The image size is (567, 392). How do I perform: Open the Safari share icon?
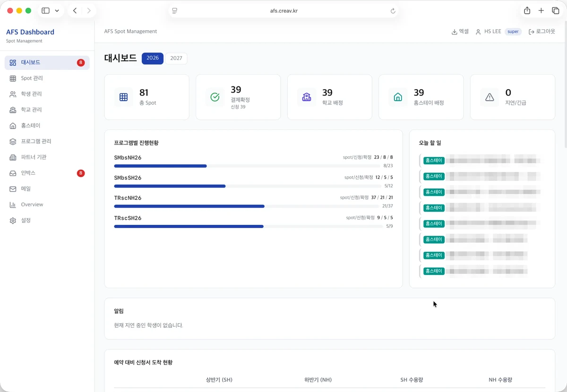point(527,10)
